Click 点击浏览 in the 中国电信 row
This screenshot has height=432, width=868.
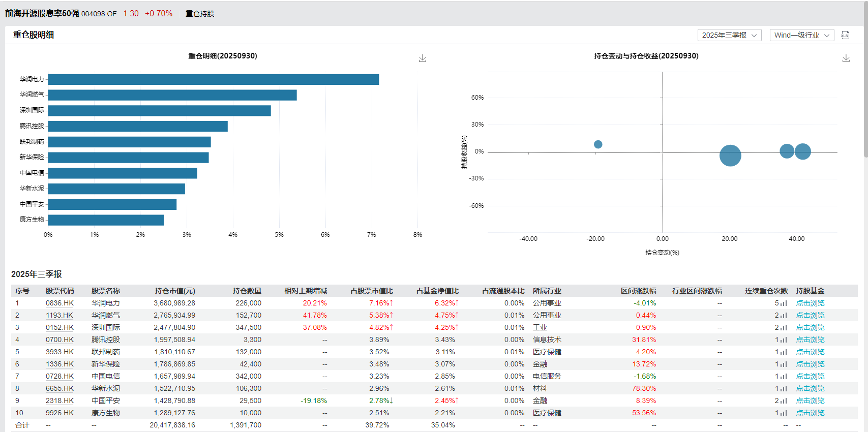(x=810, y=377)
